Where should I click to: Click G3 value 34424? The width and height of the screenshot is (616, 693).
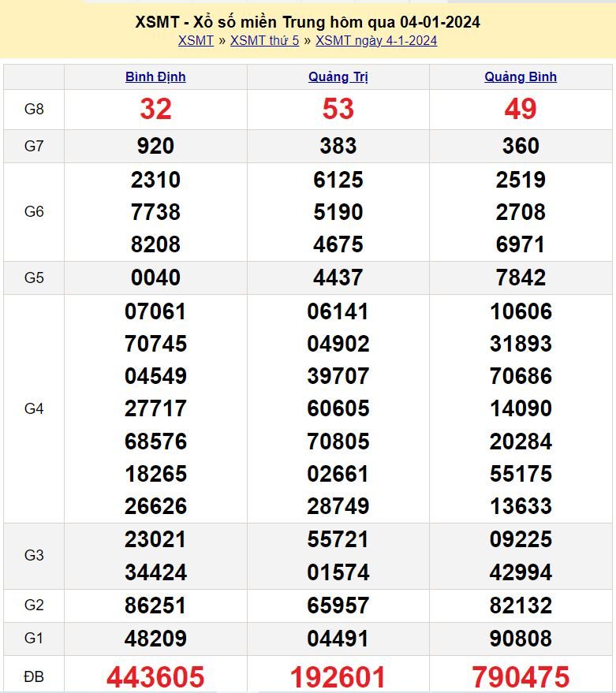tap(155, 572)
